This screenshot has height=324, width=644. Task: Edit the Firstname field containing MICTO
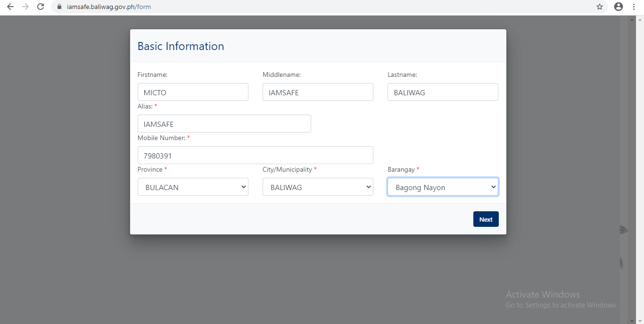[x=193, y=92]
